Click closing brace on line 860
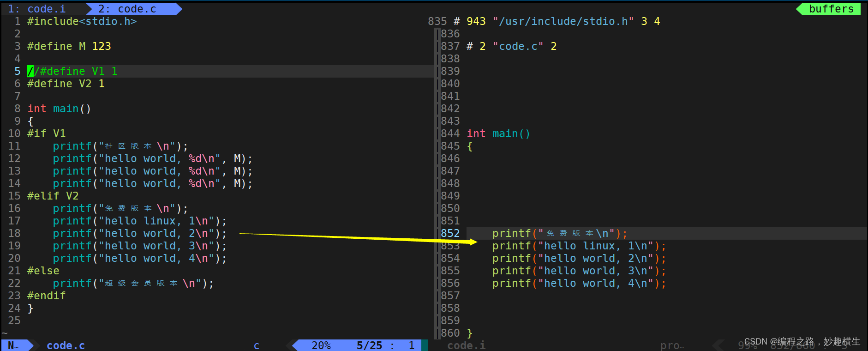The image size is (868, 351). (x=470, y=333)
